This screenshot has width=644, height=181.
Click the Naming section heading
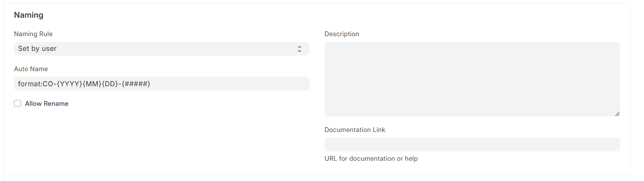click(x=29, y=15)
